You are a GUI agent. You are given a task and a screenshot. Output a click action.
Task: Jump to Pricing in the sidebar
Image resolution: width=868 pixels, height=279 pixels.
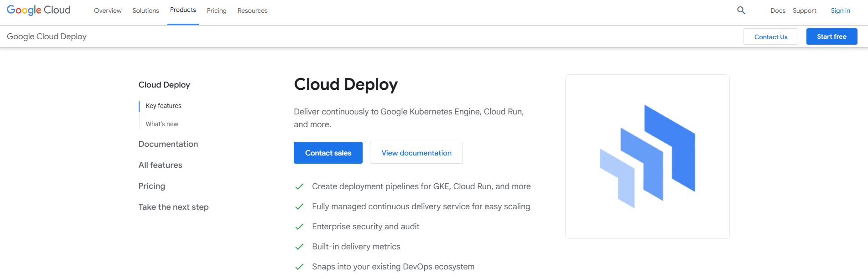[152, 186]
